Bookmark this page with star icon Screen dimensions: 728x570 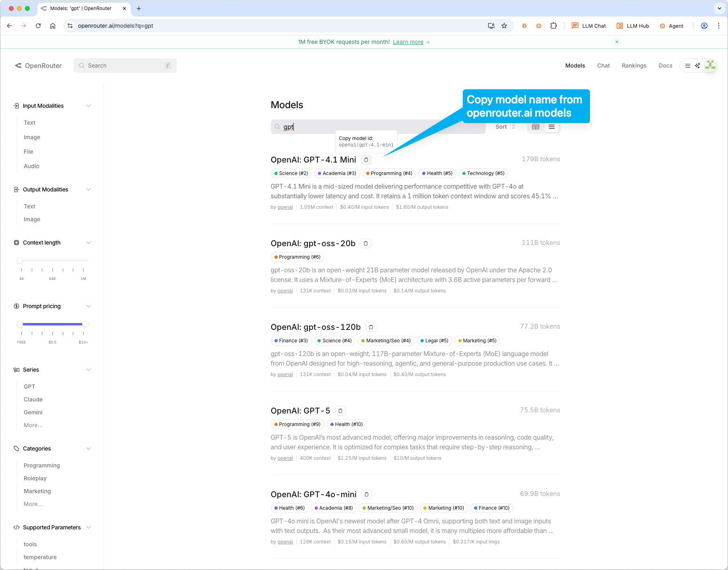(504, 26)
